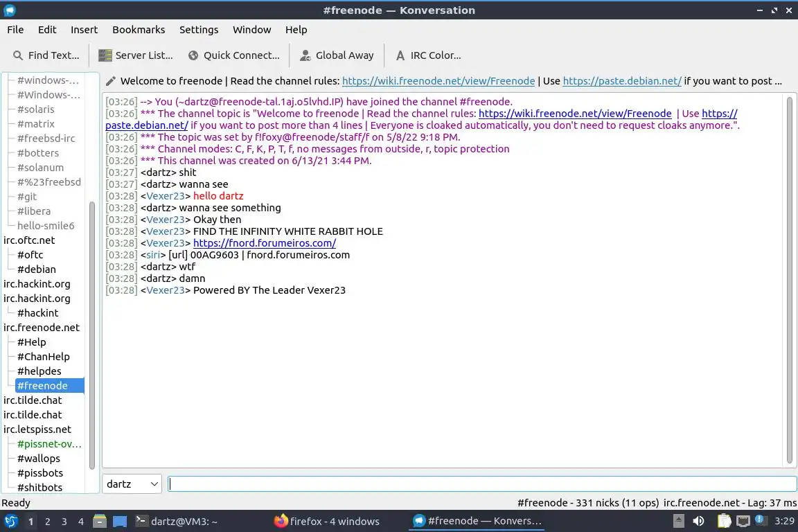The height and width of the screenshot is (532, 798).
Task: Switch to virtual desktop 3
Action: pyautogui.click(x=64, y=522)
